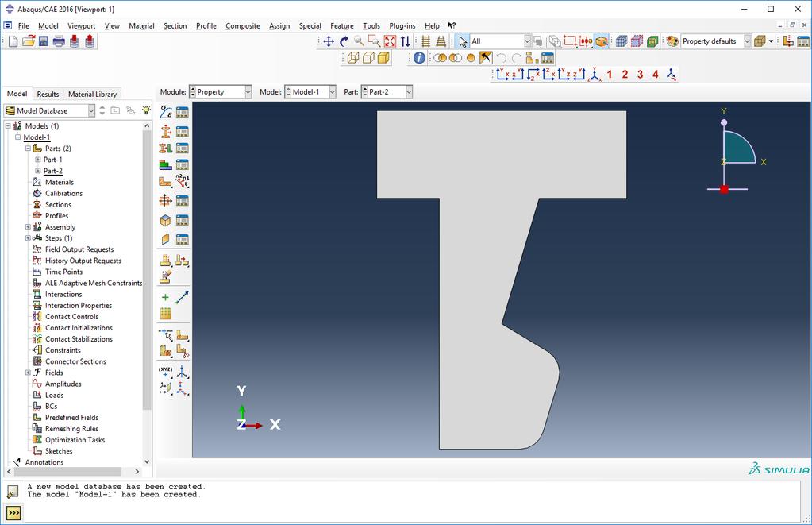Open the Plug-ins menu
Image resolution: width=812 pixels, height=525 pixels.
pyautogui.click(x=402, y=26)
